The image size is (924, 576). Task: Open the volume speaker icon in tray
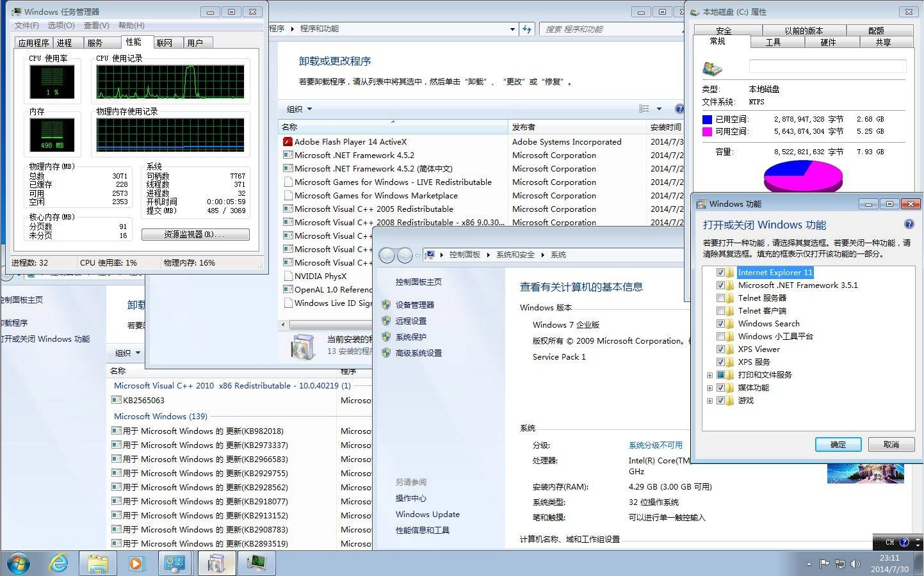coord(855,564)
